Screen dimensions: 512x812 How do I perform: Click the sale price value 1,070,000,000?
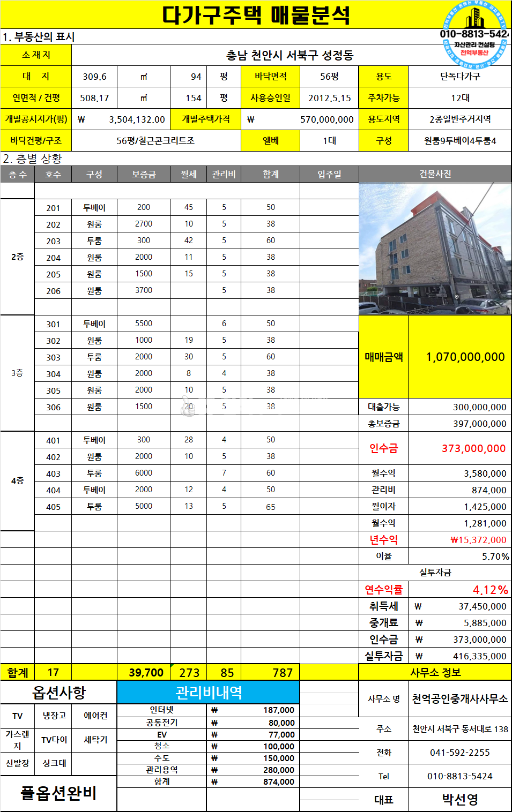[x=465, y=357]
